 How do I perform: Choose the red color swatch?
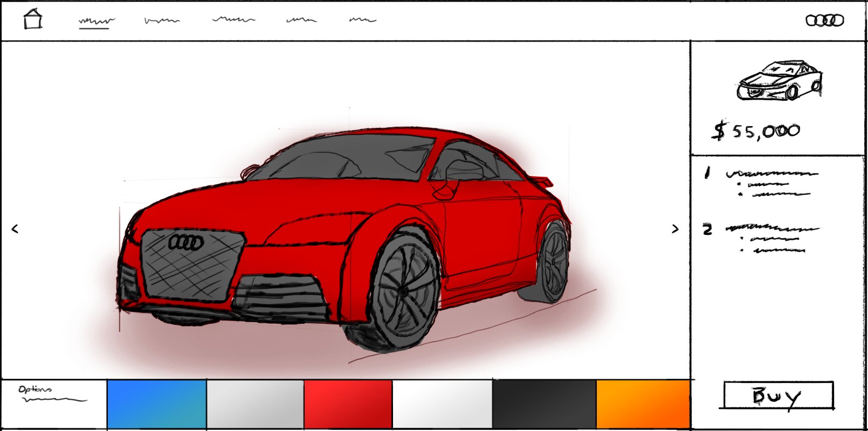tap(348, 405)
